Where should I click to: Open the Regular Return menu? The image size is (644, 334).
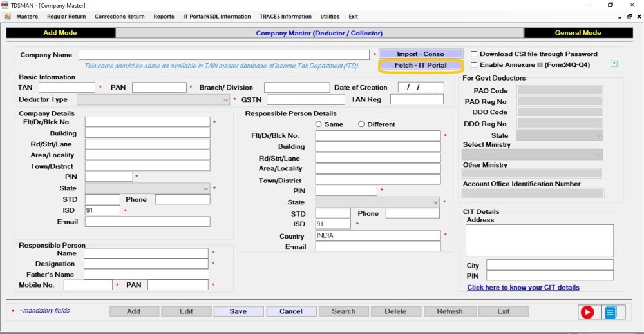(x=66, y=17)
